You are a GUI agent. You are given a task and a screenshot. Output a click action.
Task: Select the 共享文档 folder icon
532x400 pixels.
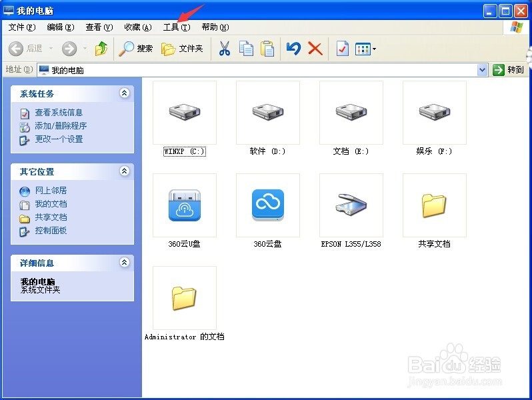(x=434, y=205)
